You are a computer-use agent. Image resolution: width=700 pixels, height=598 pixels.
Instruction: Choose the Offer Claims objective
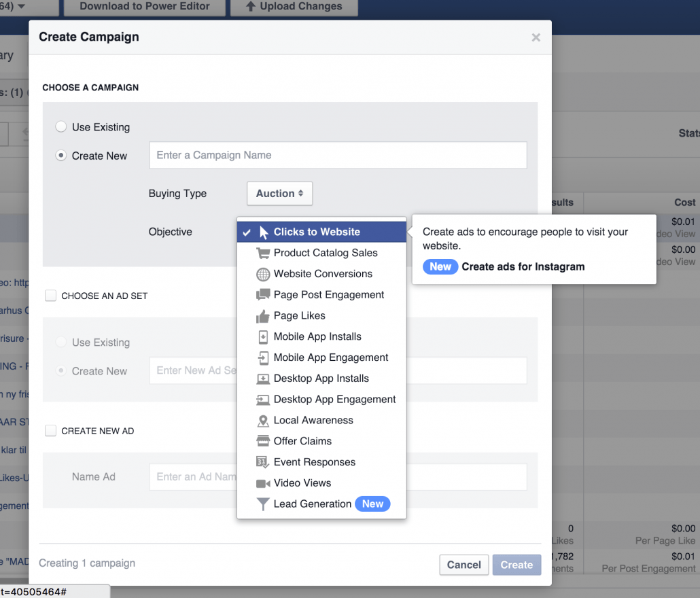(321, 441)
